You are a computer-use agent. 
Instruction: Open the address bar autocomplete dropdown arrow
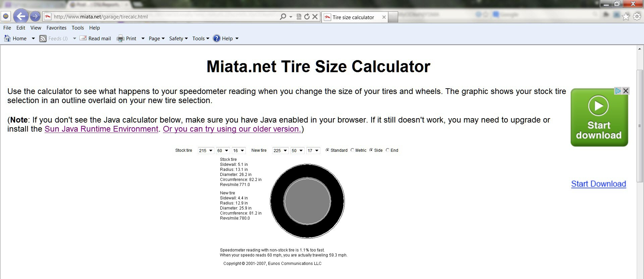291,16
